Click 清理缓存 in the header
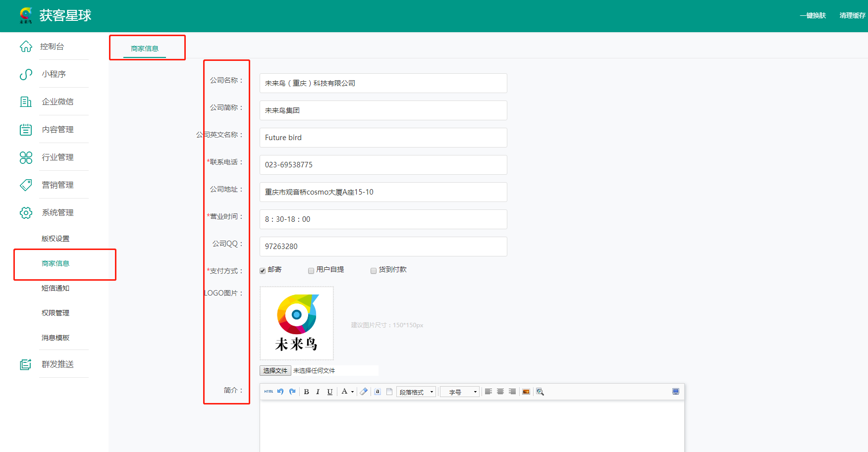Viewport: 868px width, 452px height. click(x=852, y=15)
